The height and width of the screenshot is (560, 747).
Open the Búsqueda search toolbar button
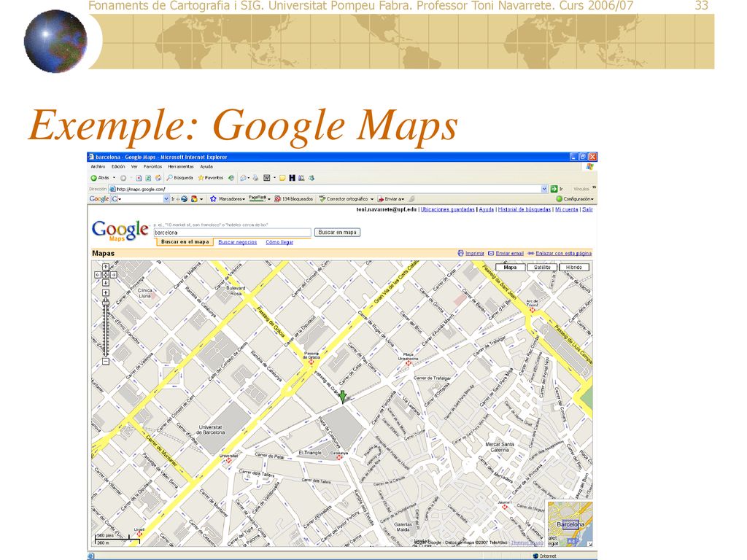pyautogui.click(x=179, y=178)
